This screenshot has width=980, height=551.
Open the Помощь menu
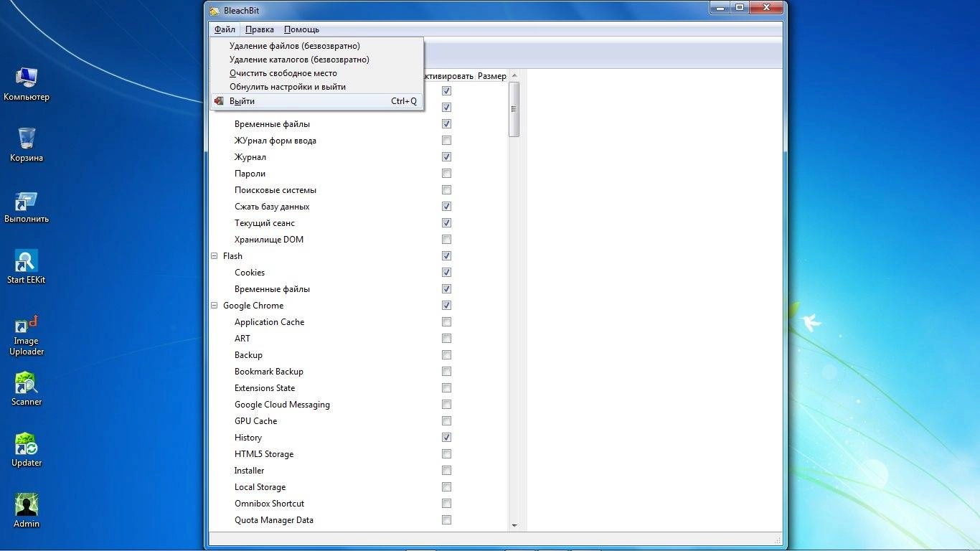(301, 29)
